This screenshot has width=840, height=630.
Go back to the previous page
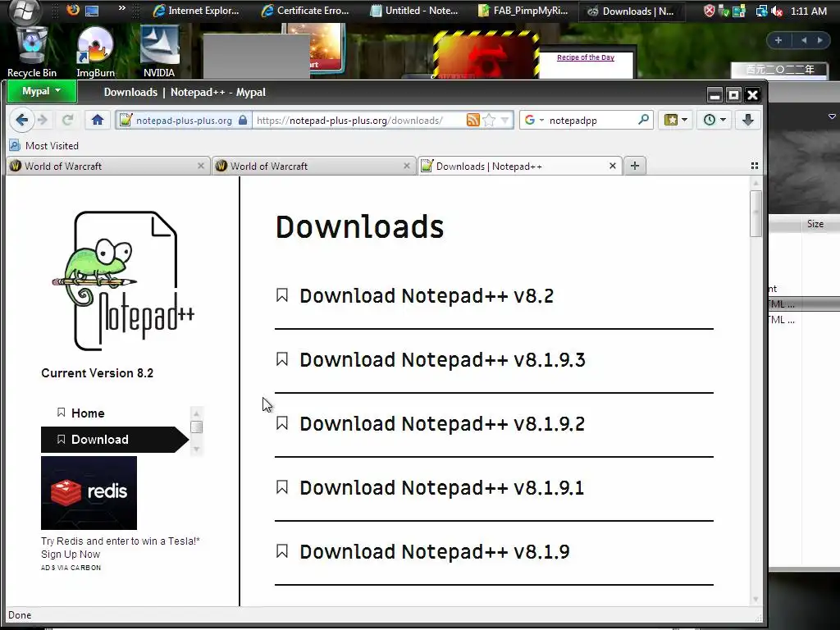tap(22, 120)
